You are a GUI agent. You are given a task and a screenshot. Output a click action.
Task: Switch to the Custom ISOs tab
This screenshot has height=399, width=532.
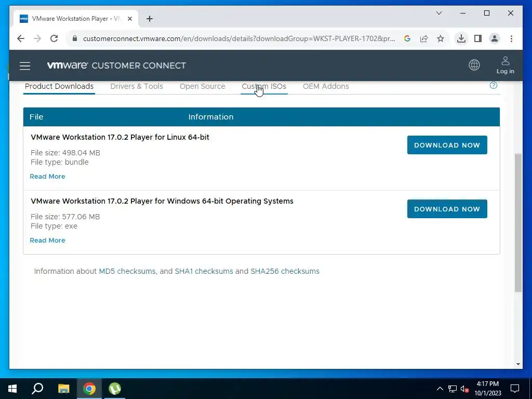tap(263, 86)
